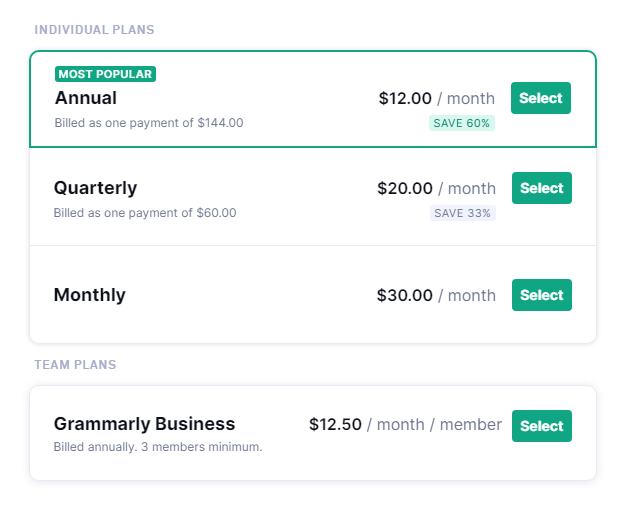Click the Team Plans heading
Viewport: 627px width, 513px height.
(x=75, y=365)
